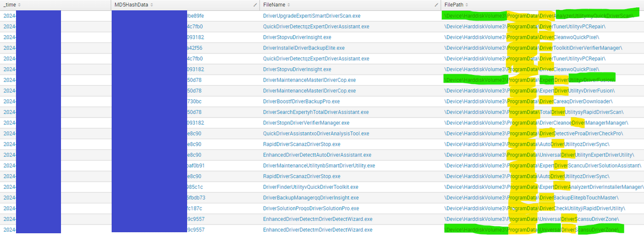
Task: Click the _time column sort arrows
Action: click(19, 5)
